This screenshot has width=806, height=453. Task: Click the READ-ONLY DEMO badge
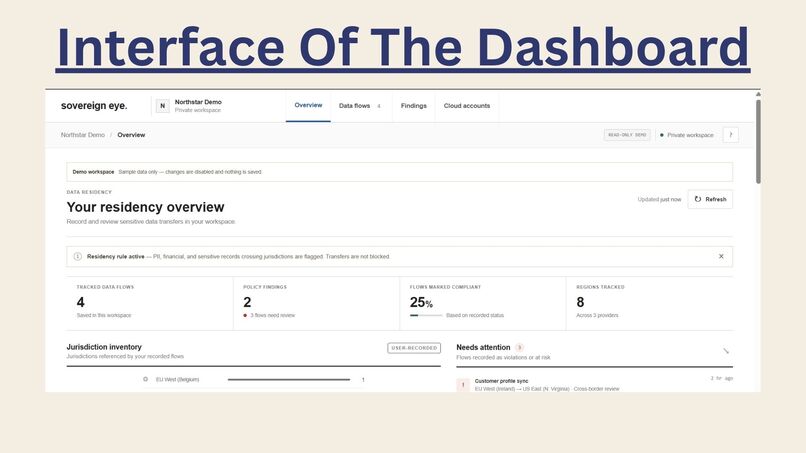(627, 135)
